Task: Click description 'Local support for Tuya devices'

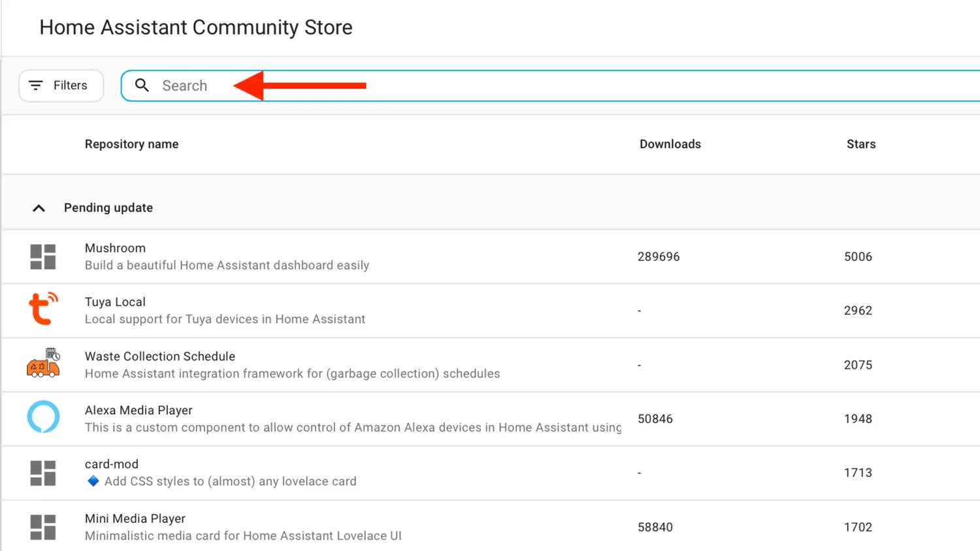Action: [x=225, y=319]
